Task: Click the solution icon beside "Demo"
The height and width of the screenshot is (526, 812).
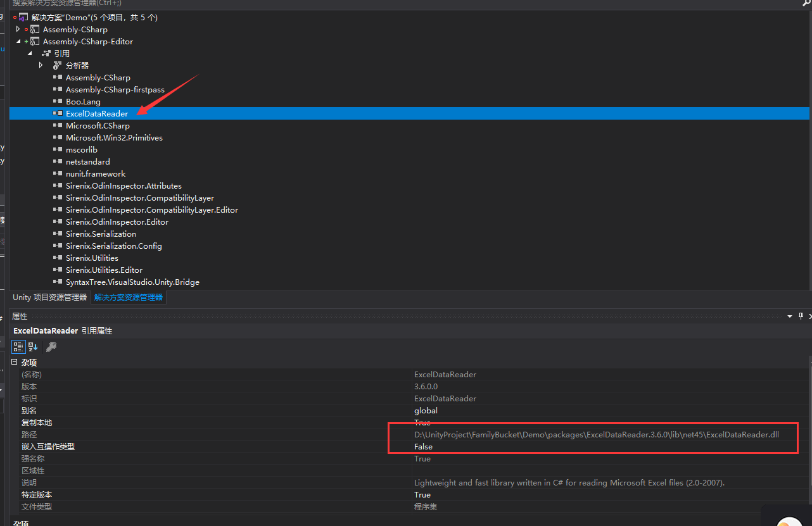Action: pos(23,18)
